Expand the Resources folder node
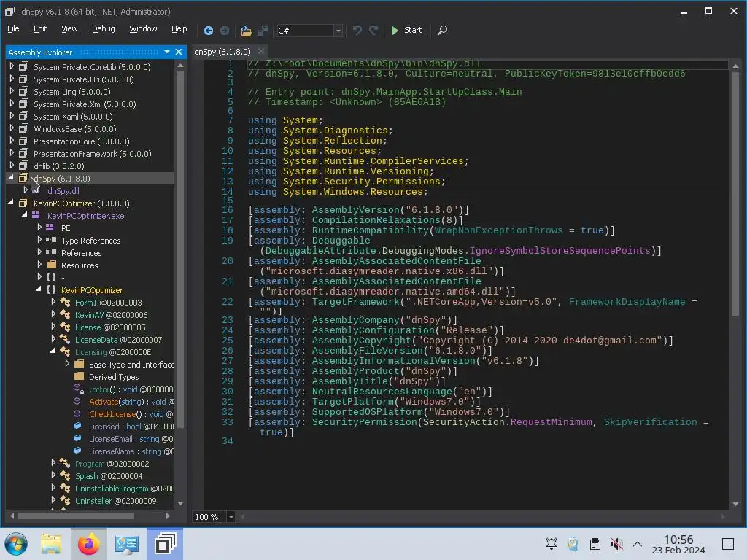The width and height of the screenshot is (747, 560). (39, 264)
